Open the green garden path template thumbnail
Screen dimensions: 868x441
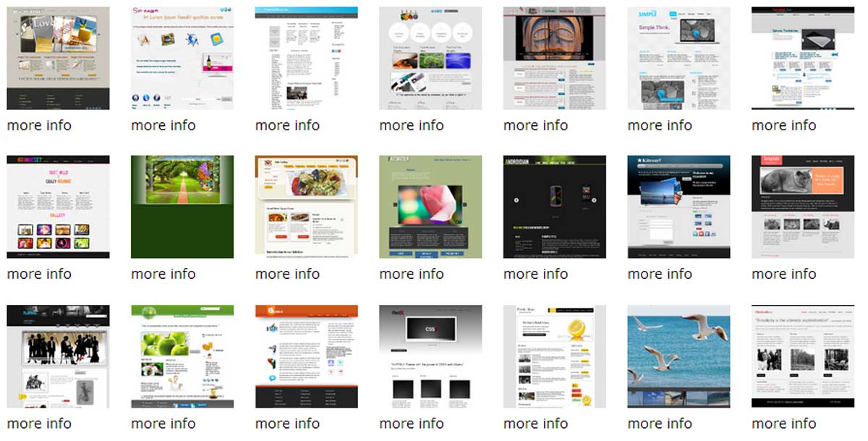pyautogui.click(x=182, y=207)
